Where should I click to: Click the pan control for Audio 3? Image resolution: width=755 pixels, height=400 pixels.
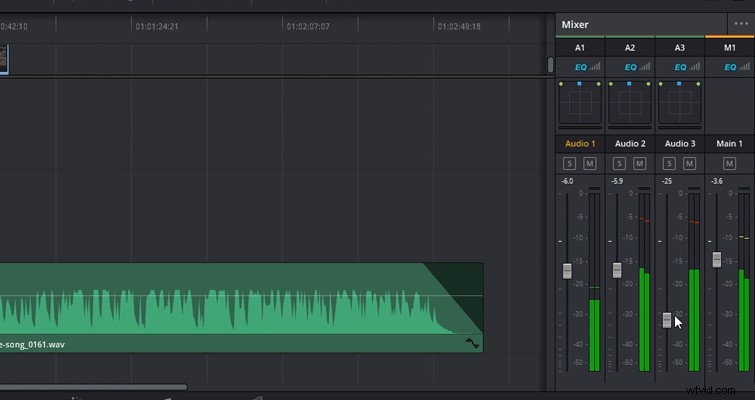(x=679, y=103)
